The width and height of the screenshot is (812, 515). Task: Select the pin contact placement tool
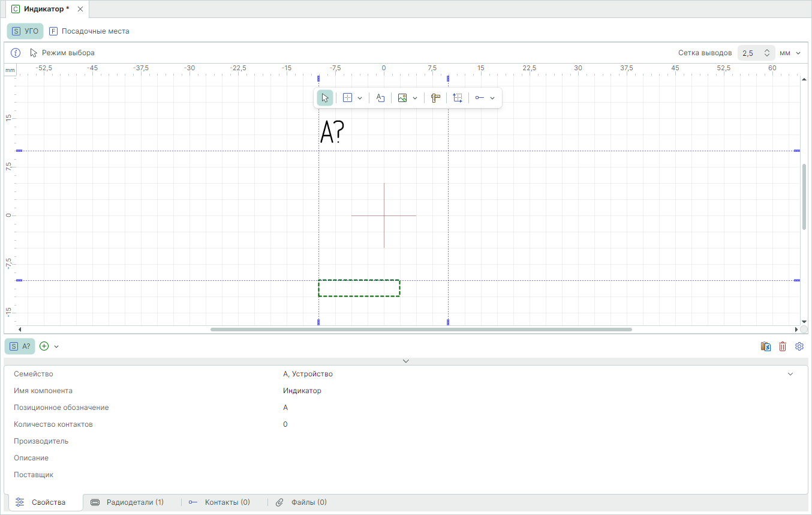point(480,98)
